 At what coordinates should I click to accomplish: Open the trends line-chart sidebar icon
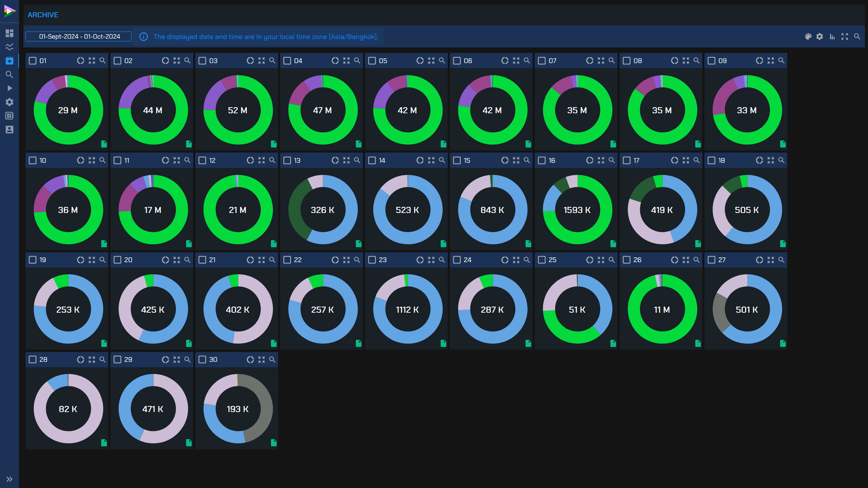10,47
